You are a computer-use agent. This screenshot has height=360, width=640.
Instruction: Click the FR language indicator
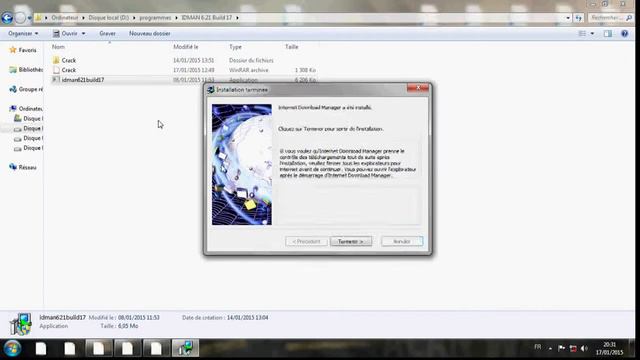pyautogui.click(x=538, y=347)
